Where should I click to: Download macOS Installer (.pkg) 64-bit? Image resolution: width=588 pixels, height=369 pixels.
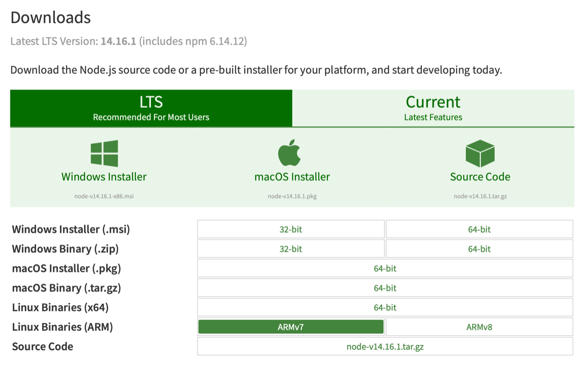385,268
